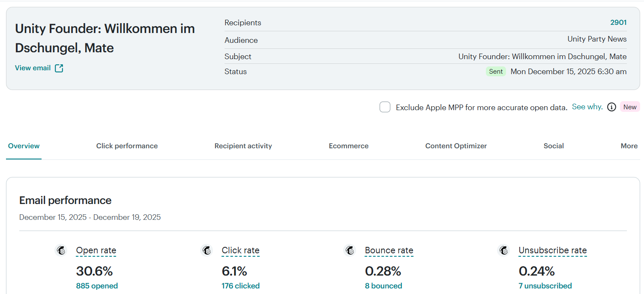The image size is (644, 294).
Task: Expand the More tab menu
Action: coord(629,146)
